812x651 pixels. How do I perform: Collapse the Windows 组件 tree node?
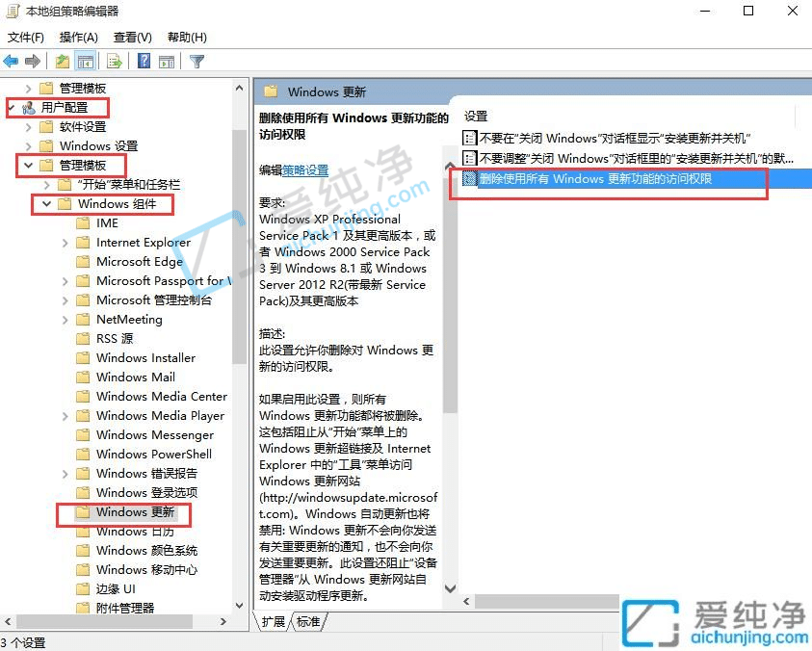[44, 204]
